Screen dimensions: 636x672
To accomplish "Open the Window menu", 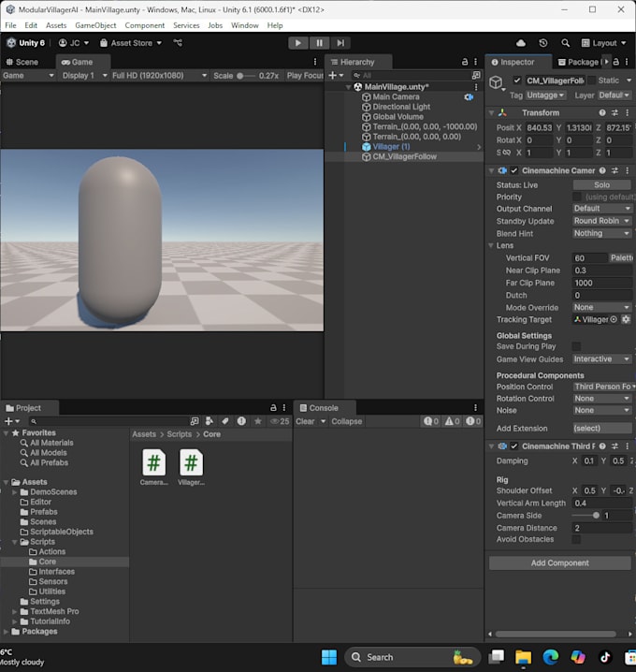I will [244, 25].
